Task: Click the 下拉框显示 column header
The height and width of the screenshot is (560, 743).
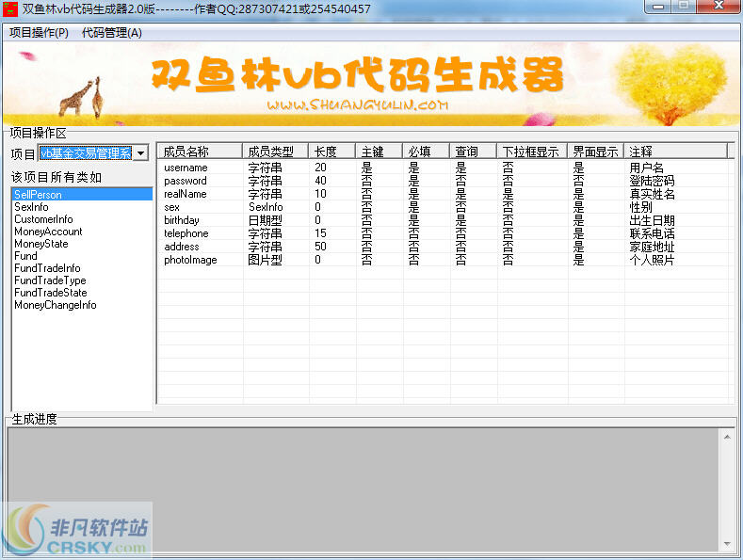Action: pos(532,152)
